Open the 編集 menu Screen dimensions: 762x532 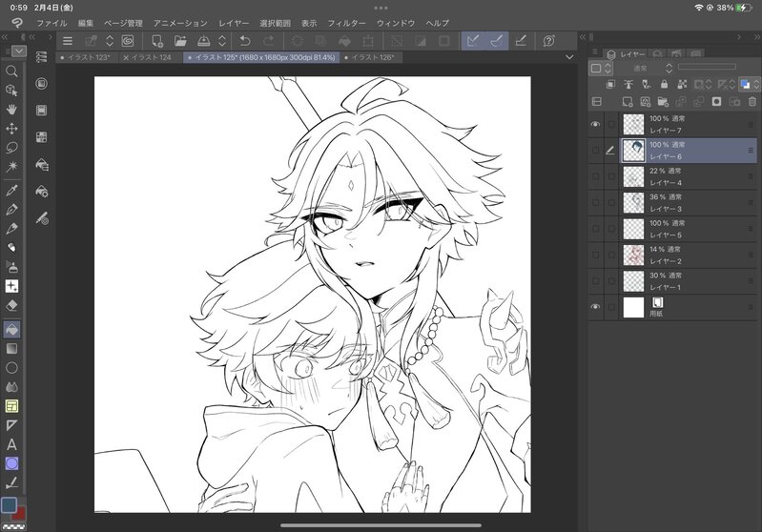coord(86,23)
